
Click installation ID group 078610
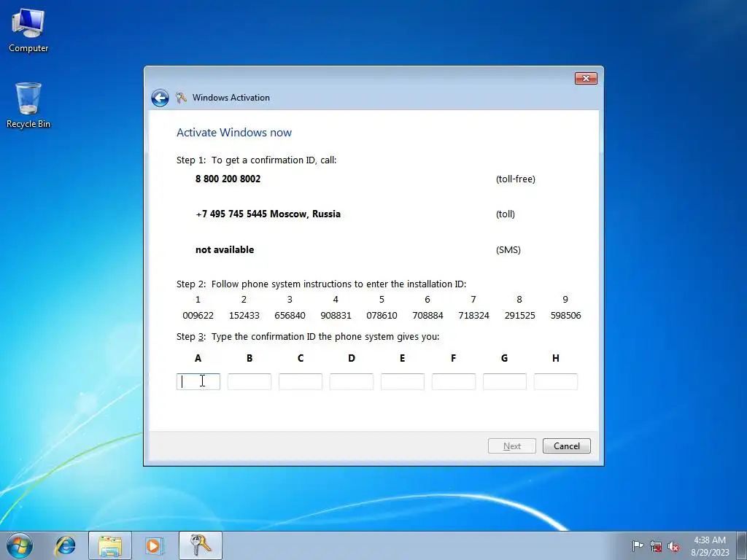pos(382,315)
